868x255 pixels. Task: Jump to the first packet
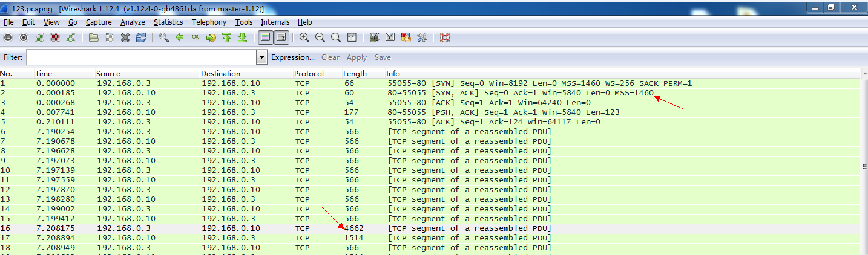(x=227, y=37)
